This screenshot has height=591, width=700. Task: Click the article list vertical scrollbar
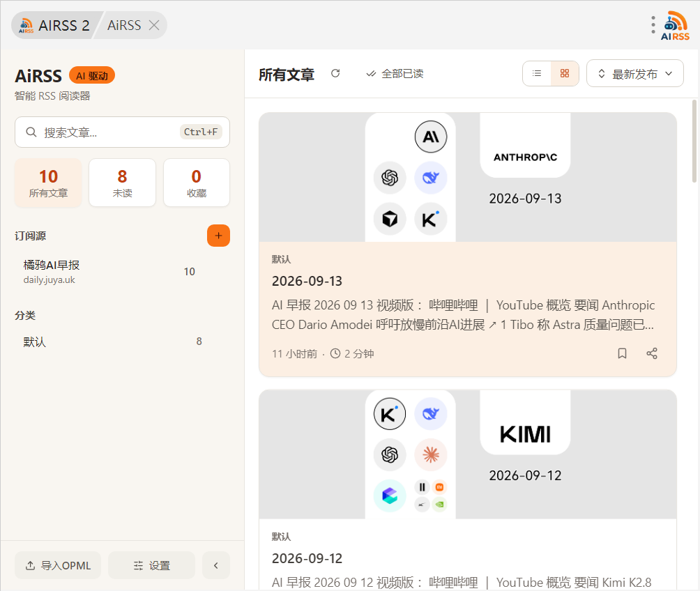point(694,141)
